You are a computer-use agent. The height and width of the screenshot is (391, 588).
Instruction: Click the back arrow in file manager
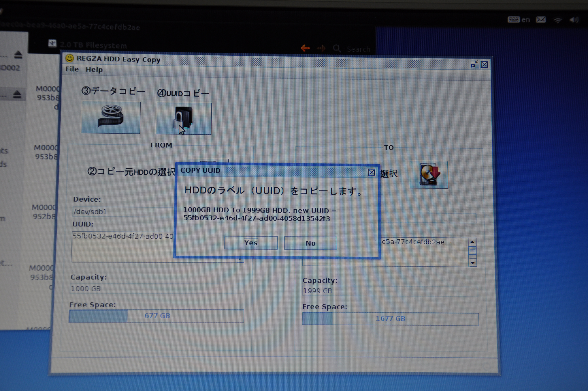305,48
